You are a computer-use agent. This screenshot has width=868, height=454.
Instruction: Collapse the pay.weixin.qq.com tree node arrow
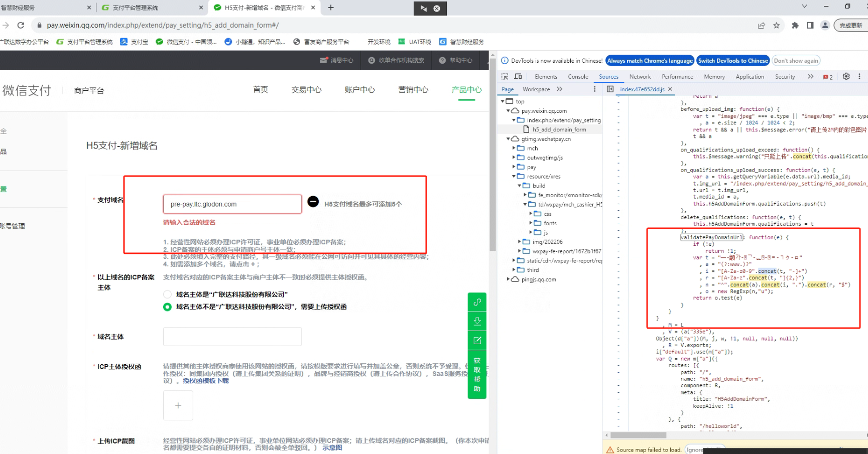click(509, 111)
